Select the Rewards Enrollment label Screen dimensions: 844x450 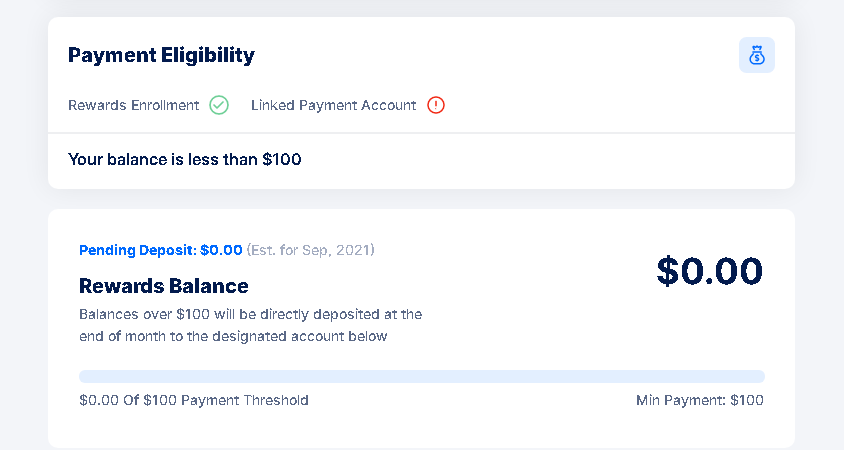click(133, 105)
